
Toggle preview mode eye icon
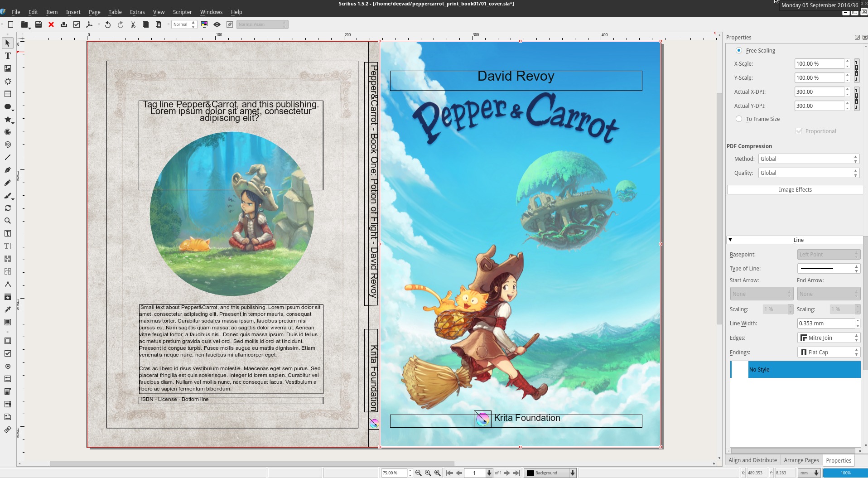(x=217, y=24)
